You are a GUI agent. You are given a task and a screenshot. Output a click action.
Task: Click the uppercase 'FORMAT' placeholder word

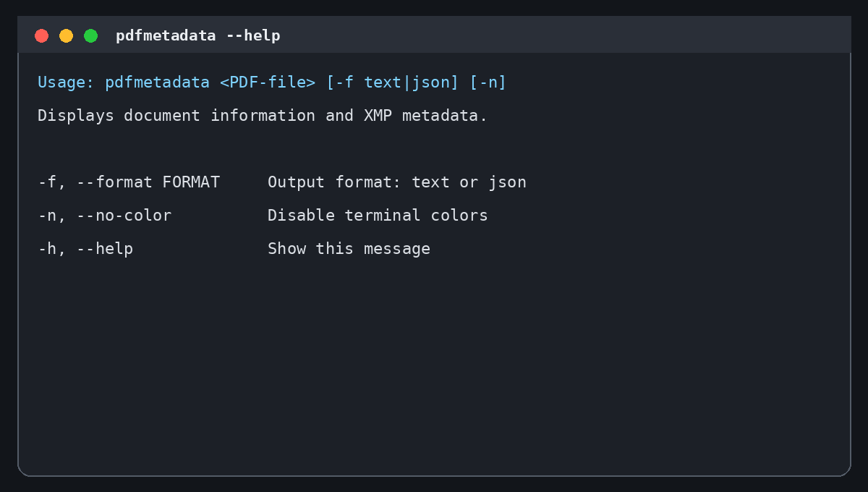191,182
